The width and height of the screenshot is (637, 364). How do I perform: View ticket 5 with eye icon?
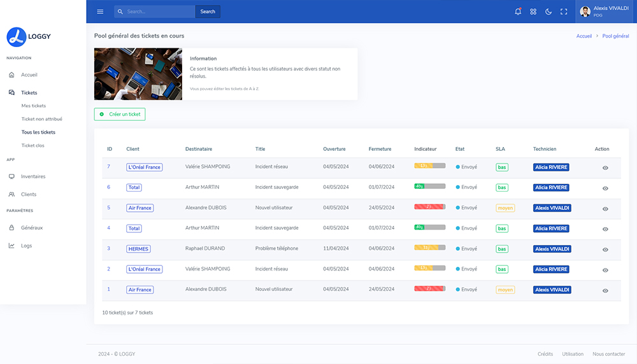(605, 209)
